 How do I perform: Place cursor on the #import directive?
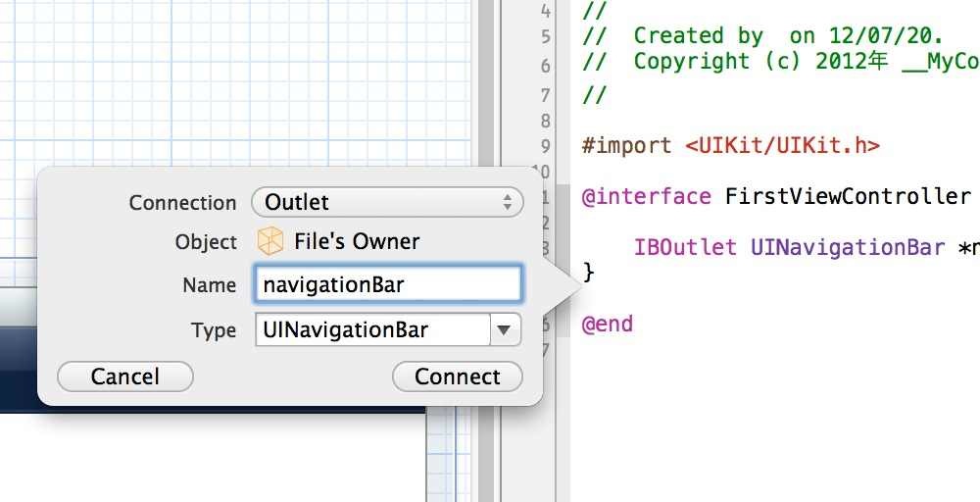626,146
